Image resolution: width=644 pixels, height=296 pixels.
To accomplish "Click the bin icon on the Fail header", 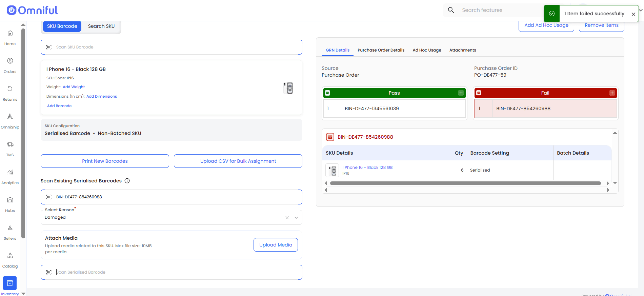I will pos(479,93).
